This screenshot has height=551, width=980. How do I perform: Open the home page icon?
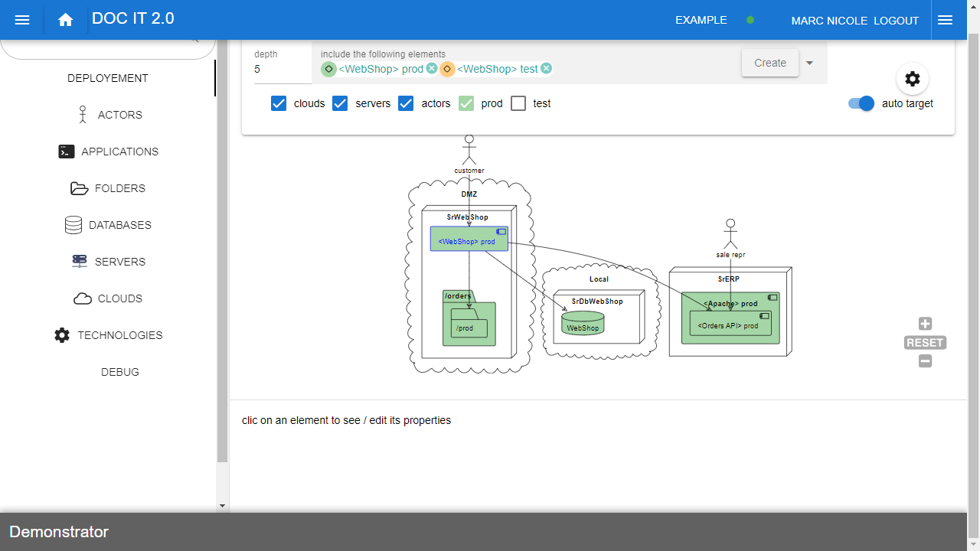click(65, 21)
